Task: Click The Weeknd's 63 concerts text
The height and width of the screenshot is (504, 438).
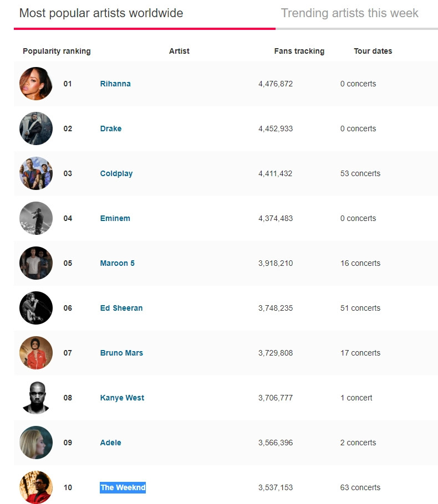Action: [x=360, y=487]
